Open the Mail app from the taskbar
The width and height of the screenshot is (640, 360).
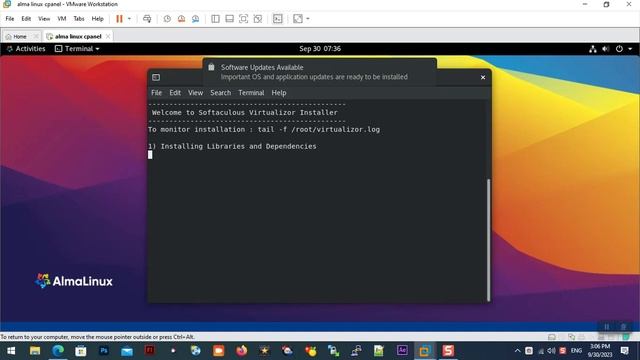[x=127, y=351]
